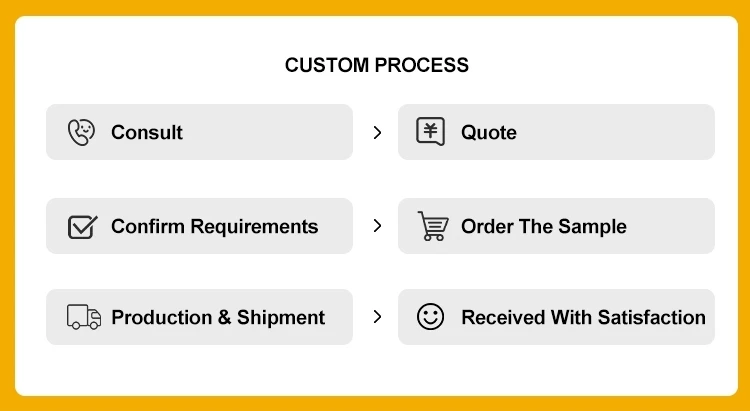This screenshot has height=411, width=750.
Task: Click chevron after Confirm Requirements step
Action: (377, 226)
